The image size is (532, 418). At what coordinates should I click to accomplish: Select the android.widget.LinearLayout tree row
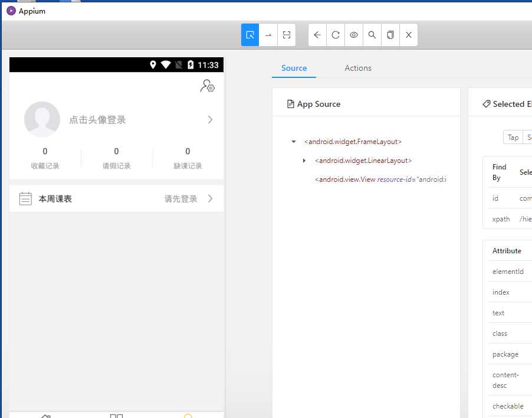363,161
